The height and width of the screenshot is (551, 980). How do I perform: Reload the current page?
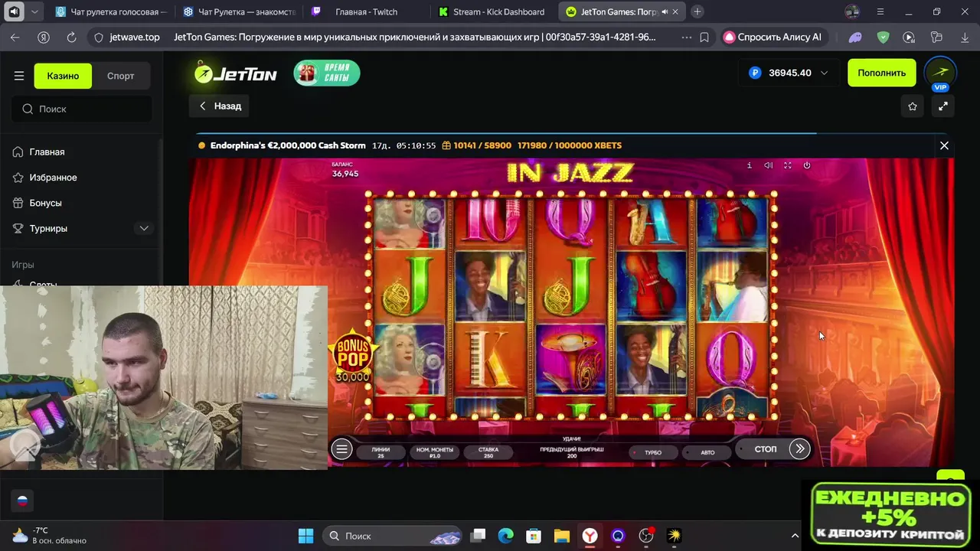[71, 37]
